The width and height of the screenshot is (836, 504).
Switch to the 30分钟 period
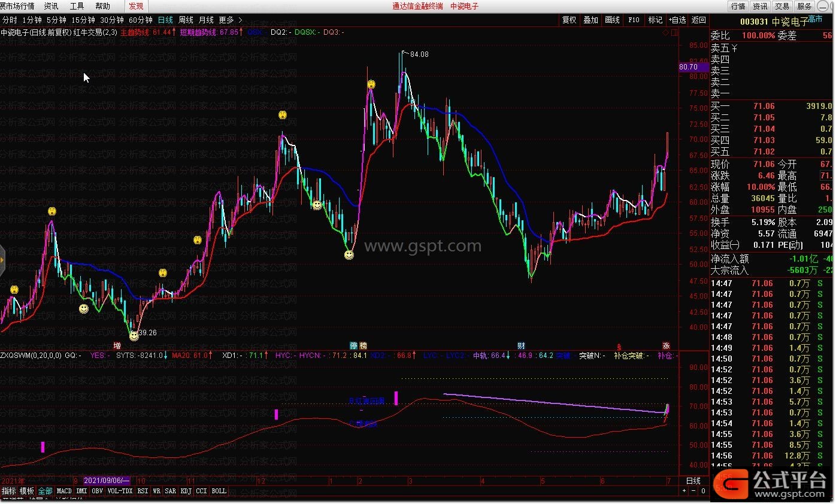pos(112,20)
